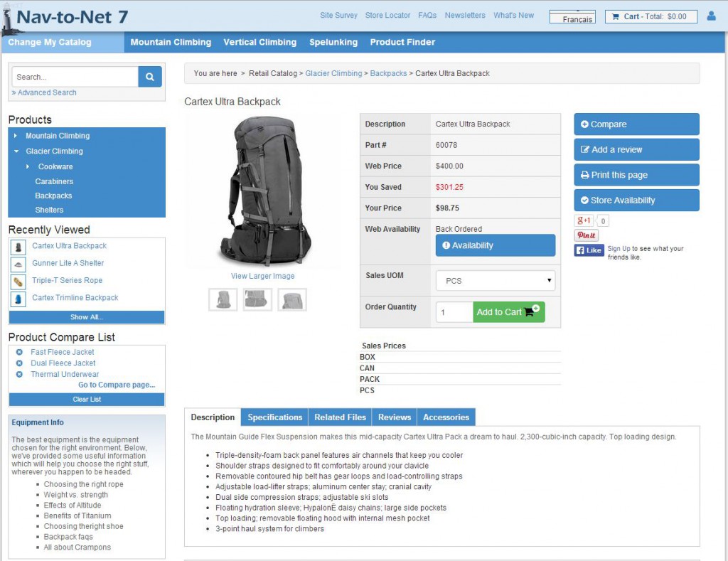Collapse the Glacier Climbing category
728x561 pixels.
coord(16,151)
